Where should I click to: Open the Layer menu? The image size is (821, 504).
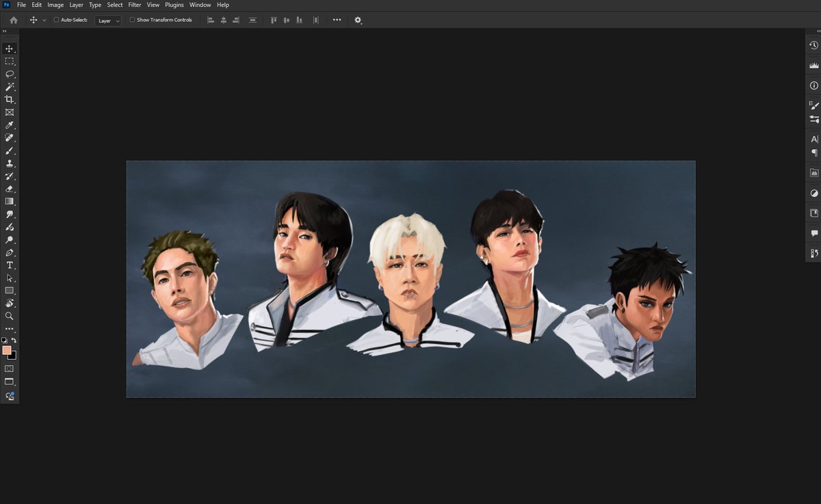click(x=77, y=5)
